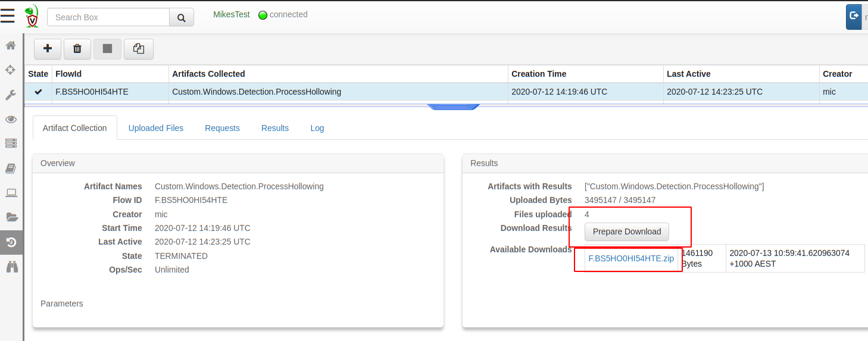Switch to the Uploaded Files tab
This screenshot has width=868, height=341.
156,128
